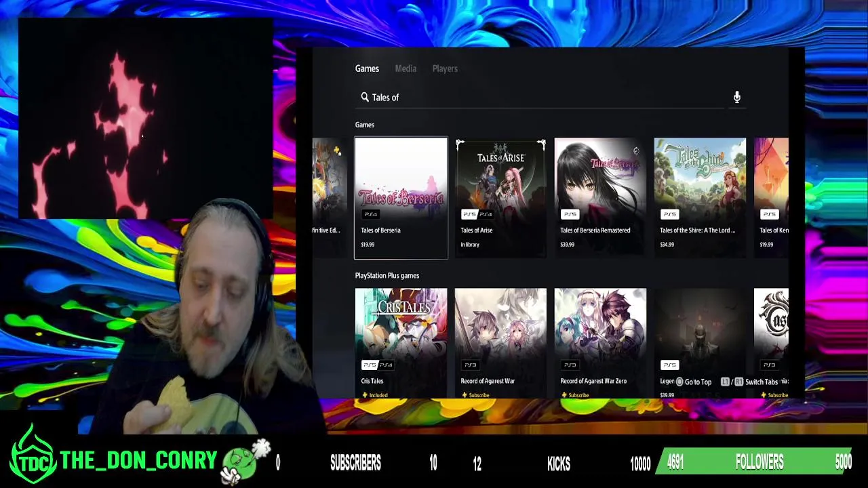
Task: Click the PS4 badge on Tales of Berseria
Action: 370,214
